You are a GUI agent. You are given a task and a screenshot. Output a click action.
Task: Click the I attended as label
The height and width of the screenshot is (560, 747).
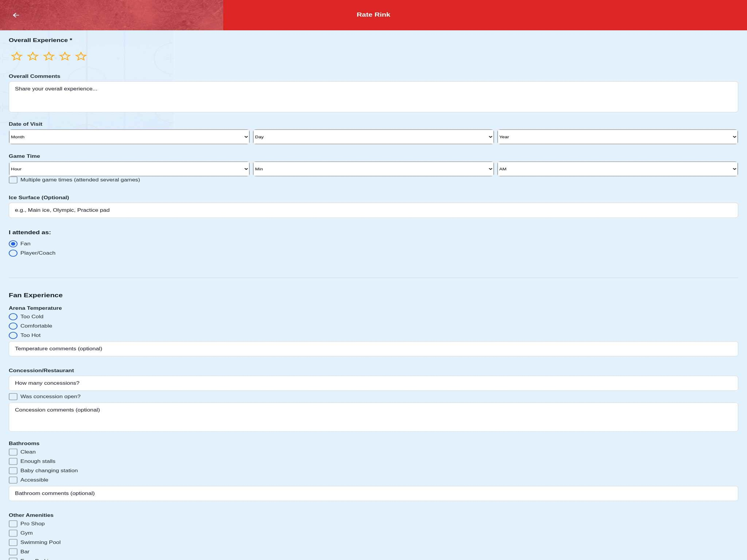(30, 232)
